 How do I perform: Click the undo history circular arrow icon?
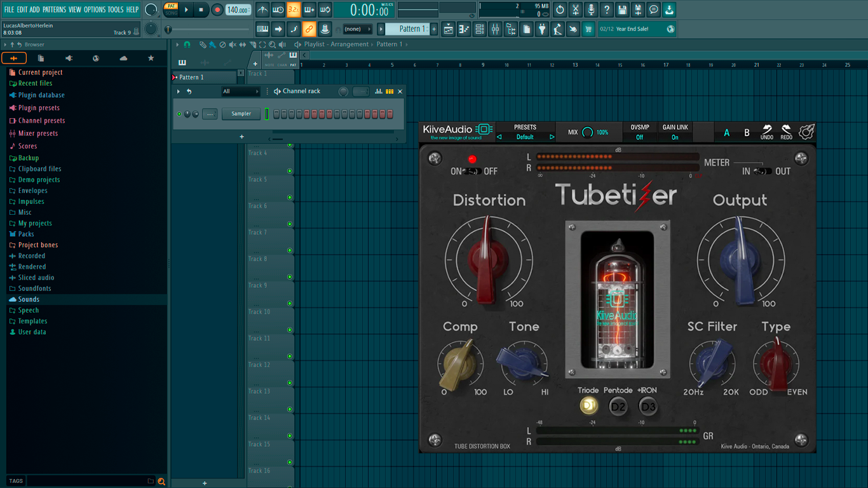pos(560,10)
